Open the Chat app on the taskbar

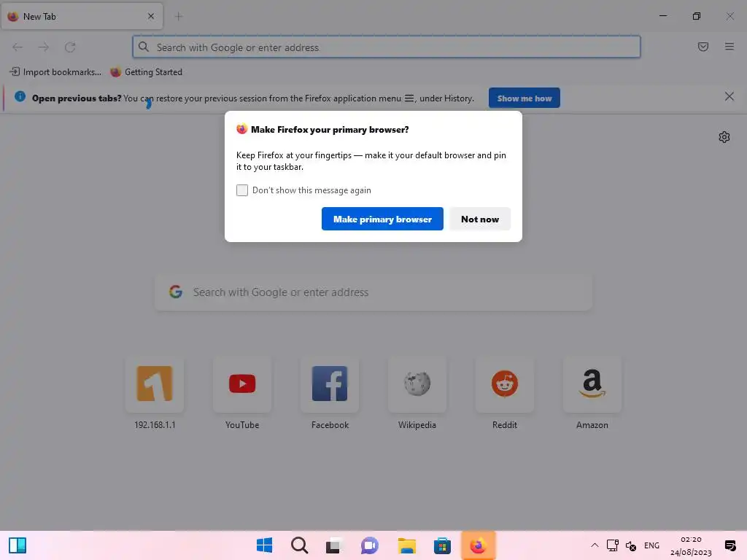(369, 545)
